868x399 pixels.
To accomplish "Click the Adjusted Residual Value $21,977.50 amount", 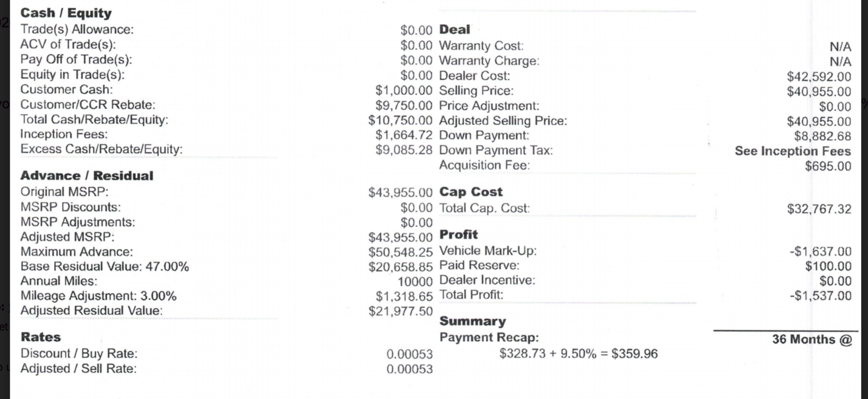I will (400, 311).
